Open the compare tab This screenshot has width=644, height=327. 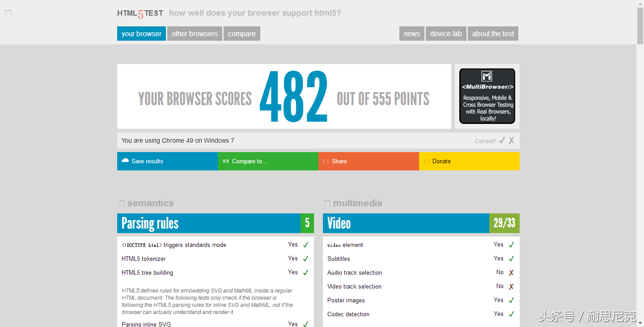tap(242, 34)
